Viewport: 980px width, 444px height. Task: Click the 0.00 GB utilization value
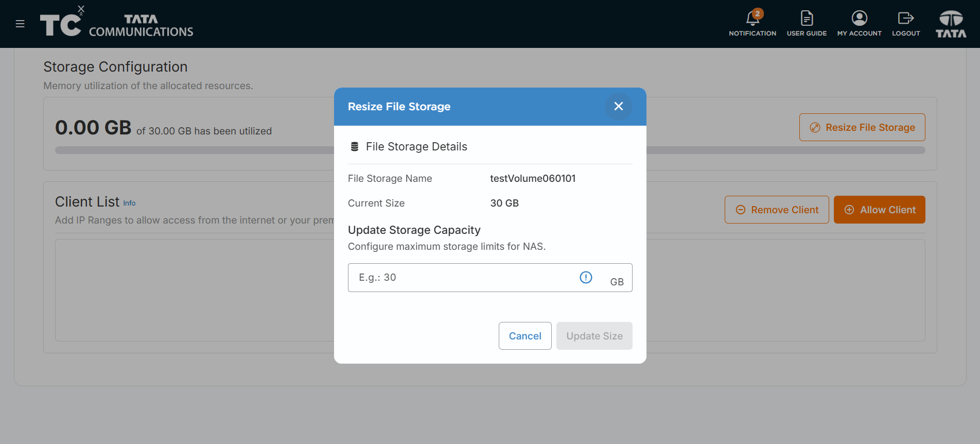(x=93, y=127)
